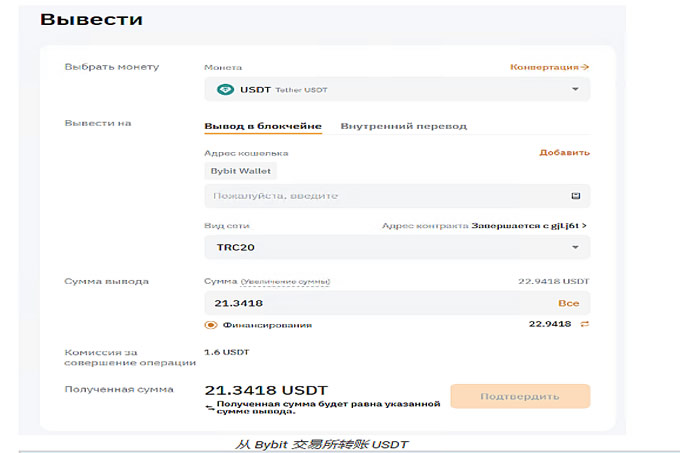Click the exchange icon next to received amount note
680x453 pixels.
tap(210, 407)
